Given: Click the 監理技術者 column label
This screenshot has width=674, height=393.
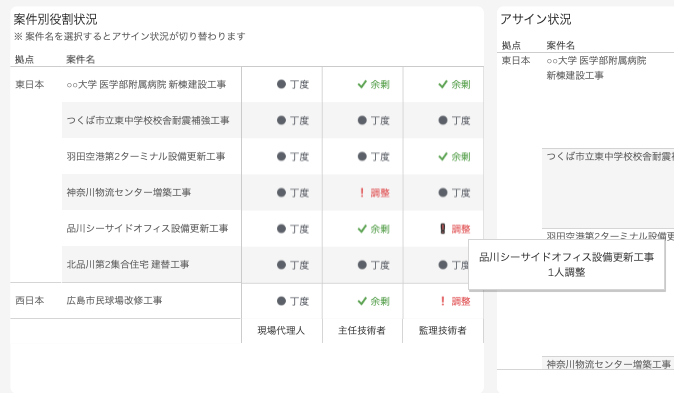Looking at the screenshot, I should click(x=443, y=330).
